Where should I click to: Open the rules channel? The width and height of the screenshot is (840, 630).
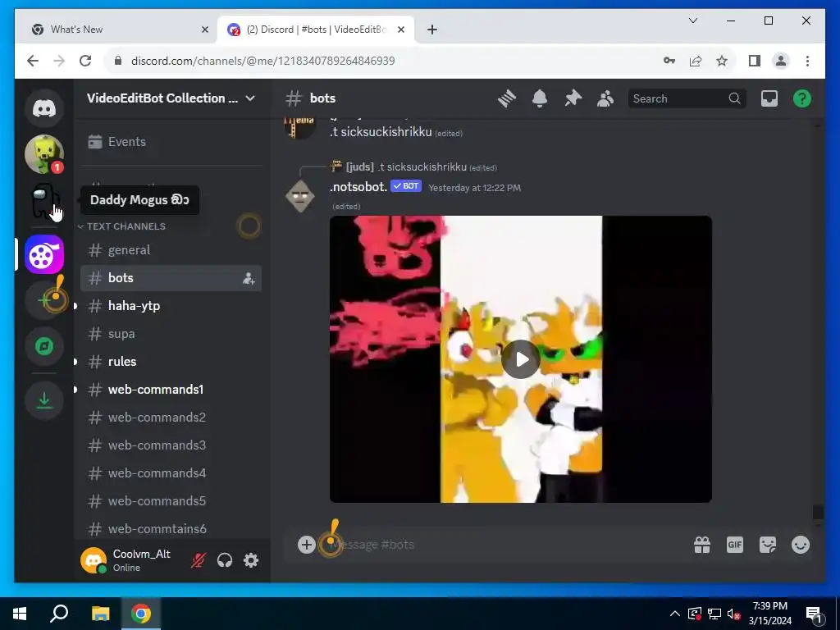tap(171, 362)
